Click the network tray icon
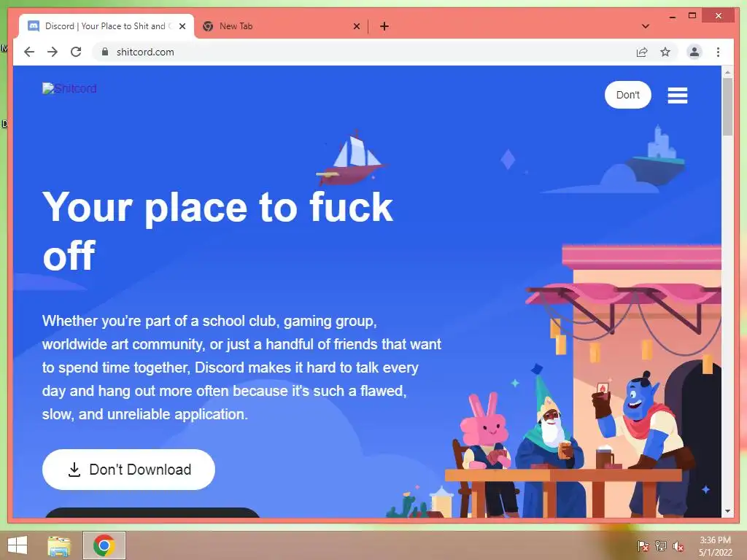Image resolution: width=747 pixels, height=560 pixels. (x=660, y=545)
